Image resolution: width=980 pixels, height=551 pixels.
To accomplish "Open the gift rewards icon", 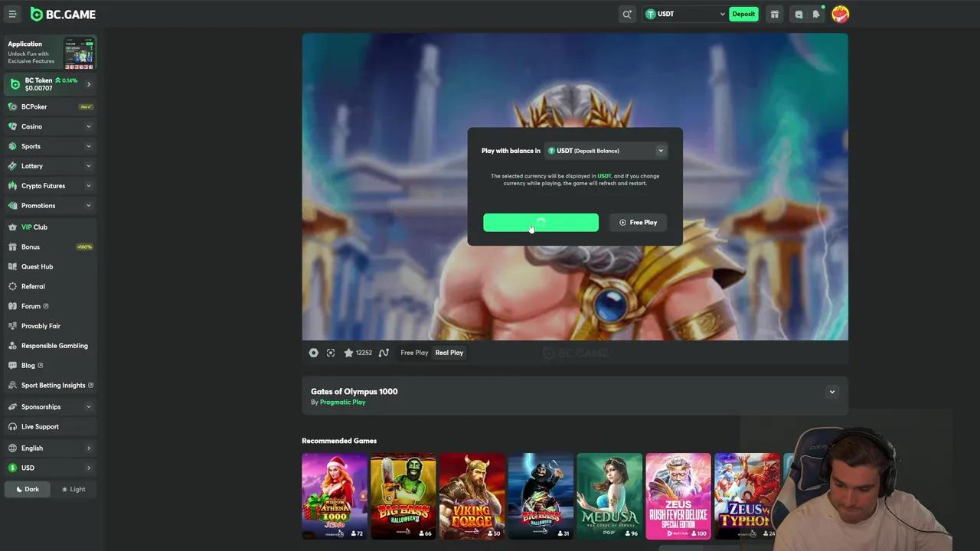I will coord(774,14).
